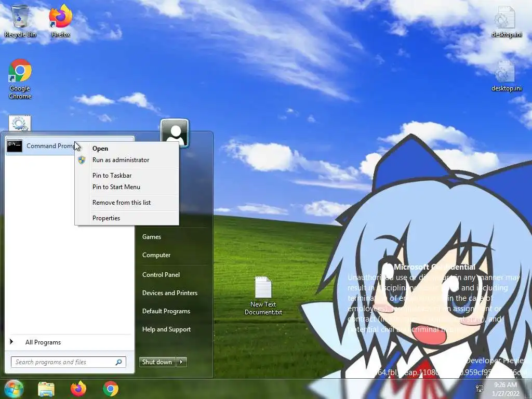
Task: Select the New Text Document.txt file
Action: [263, 296]
